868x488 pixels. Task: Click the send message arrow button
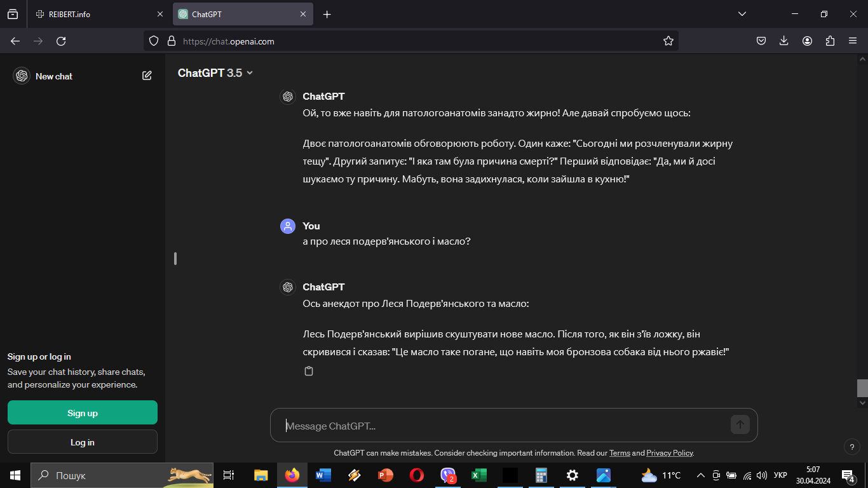point(740,424)
